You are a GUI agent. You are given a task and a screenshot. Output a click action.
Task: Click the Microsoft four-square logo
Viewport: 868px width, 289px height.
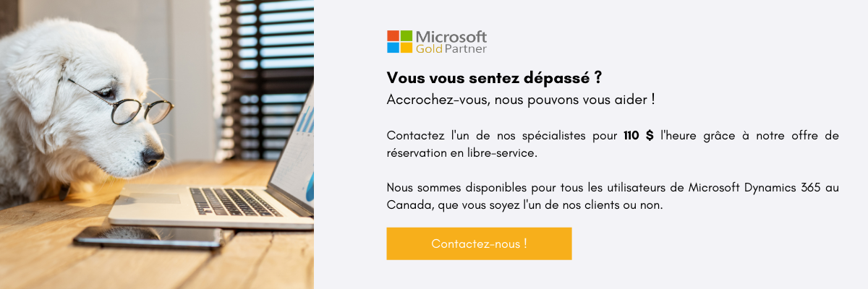coord(399,42)
